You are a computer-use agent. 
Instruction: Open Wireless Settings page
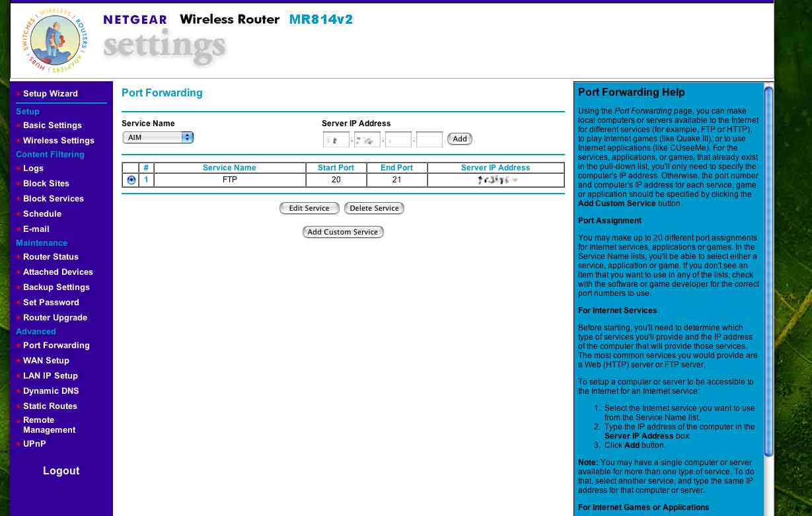coord(59,141)
